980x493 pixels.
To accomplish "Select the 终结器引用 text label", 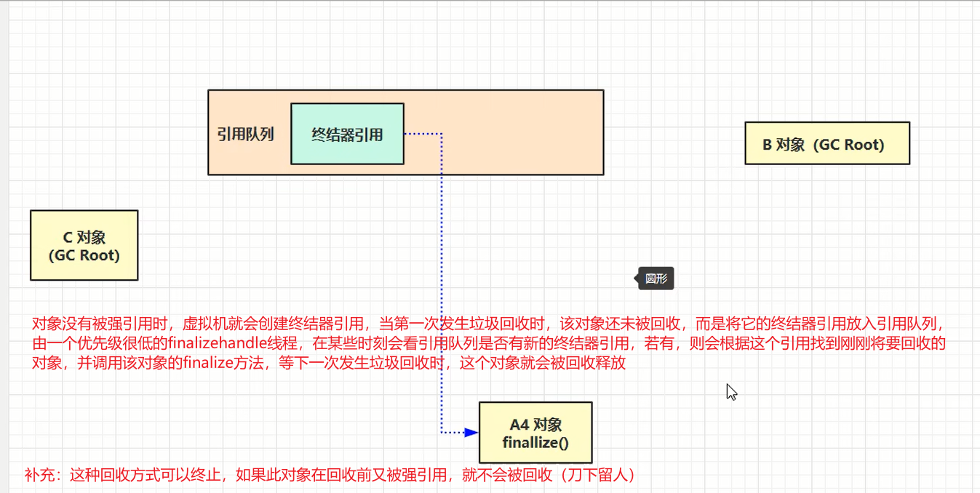I will pyautogui.click(x=347, y=134).
